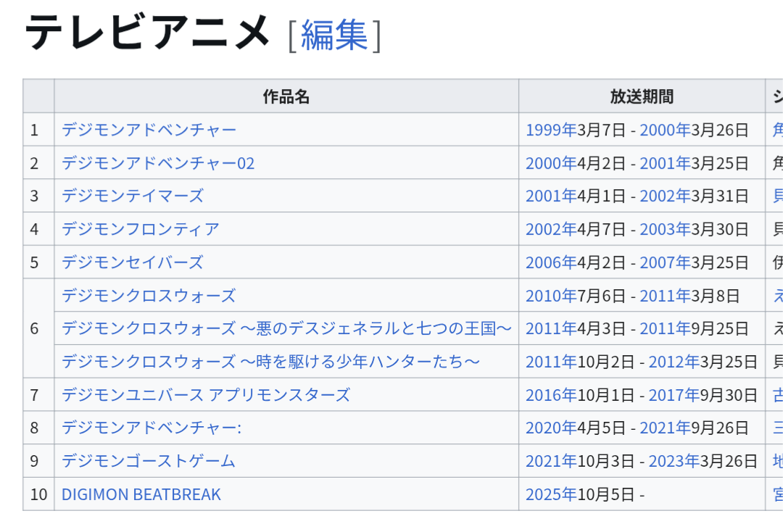Image resolution: width=783 pixels, height=532 pixels.
Task: Open the DIGIMON BEATBREAK link
Action: pos(141,494)
